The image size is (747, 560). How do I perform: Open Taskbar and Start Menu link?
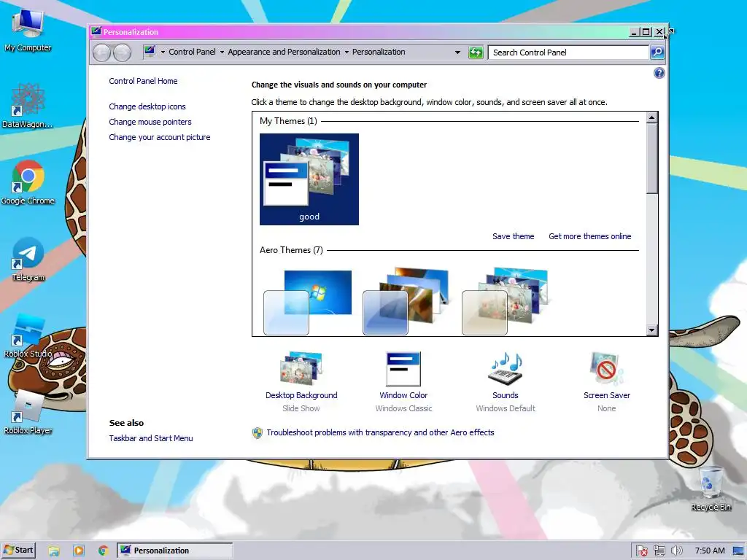click(x=151, y=438)
